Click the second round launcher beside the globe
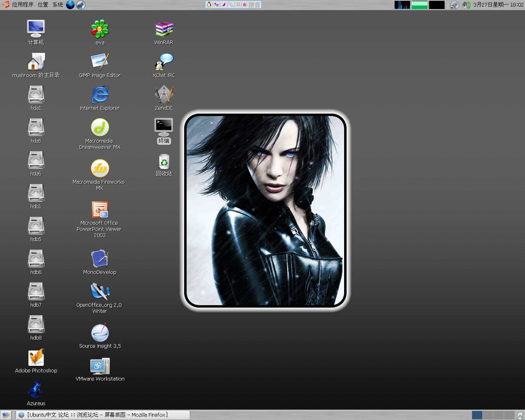 (81, 5)
